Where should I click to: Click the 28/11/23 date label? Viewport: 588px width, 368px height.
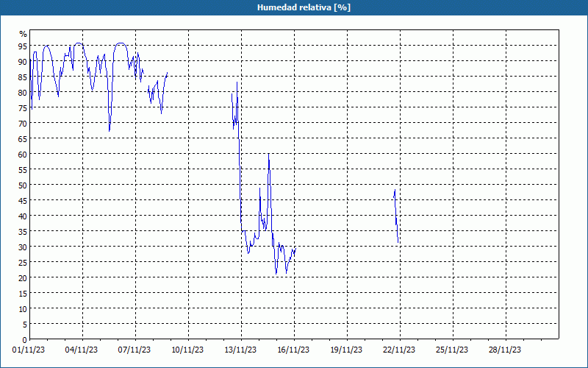pos(505,350)
